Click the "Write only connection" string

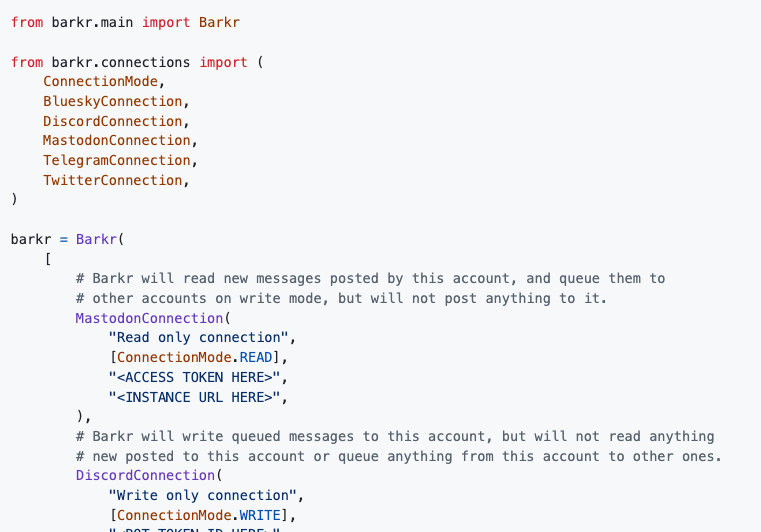pos(202,495)
